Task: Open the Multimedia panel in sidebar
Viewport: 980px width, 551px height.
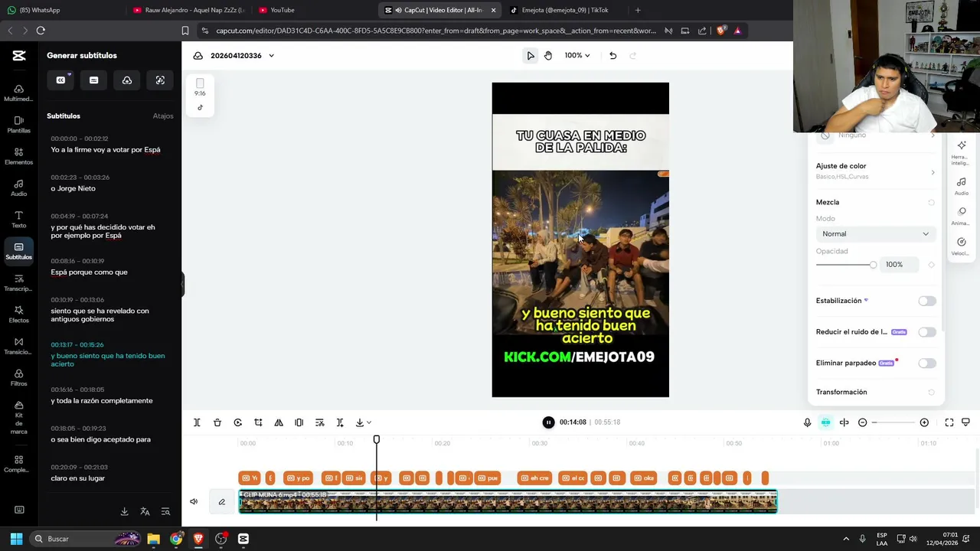Action: pyautogui.click(x=18, y=93)
